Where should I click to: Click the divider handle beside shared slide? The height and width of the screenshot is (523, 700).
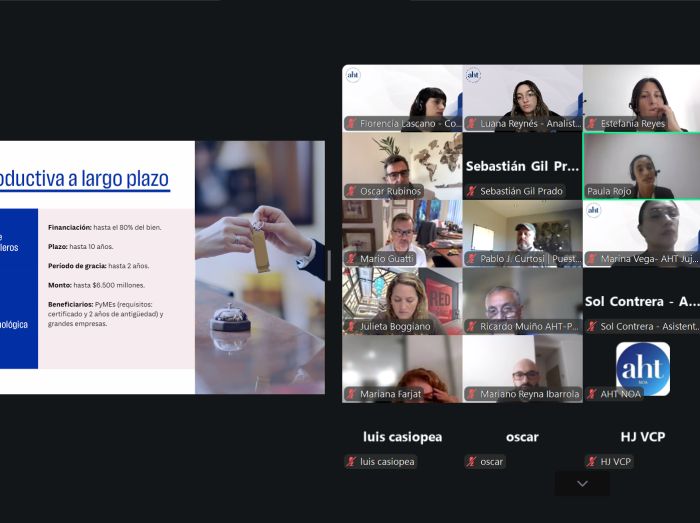click(329, 266)
